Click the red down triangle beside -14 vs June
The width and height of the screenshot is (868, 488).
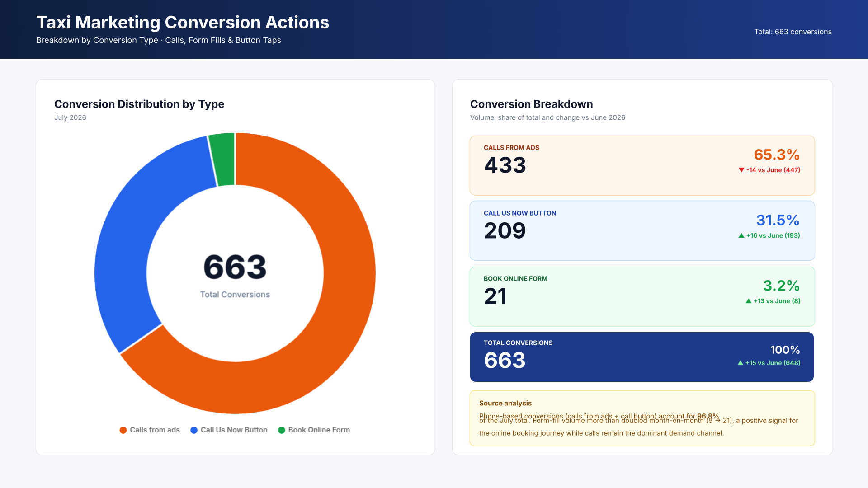[x=741, y=170]
